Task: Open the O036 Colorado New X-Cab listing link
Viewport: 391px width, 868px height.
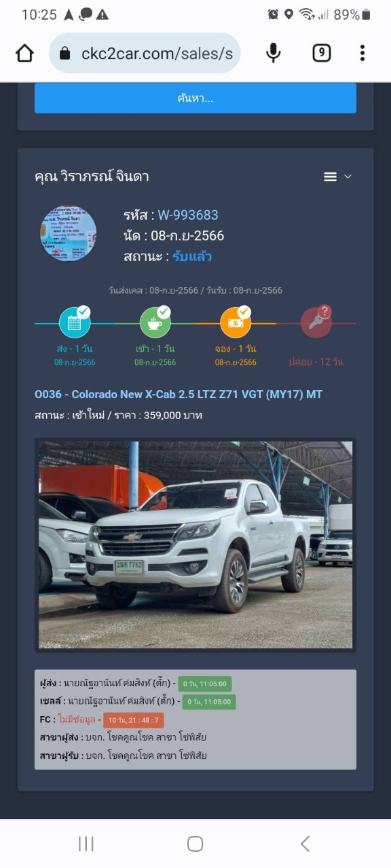Action: tap(179, 394)
